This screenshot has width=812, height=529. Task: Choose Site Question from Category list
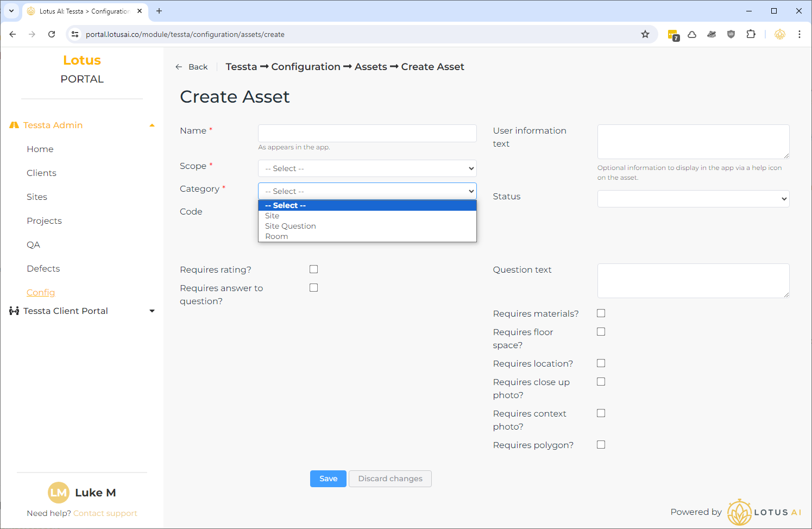pyautogui.click(x=291, y=226)
